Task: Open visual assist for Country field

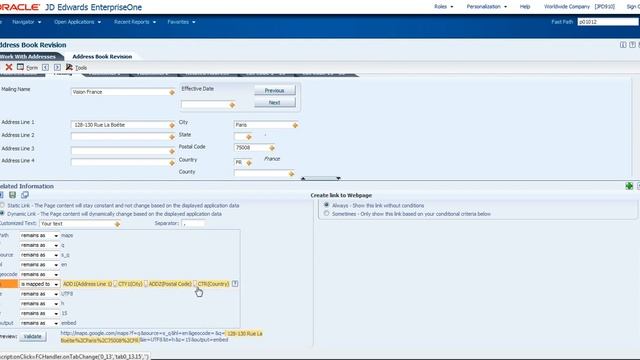Action: (x=249, y=163)
